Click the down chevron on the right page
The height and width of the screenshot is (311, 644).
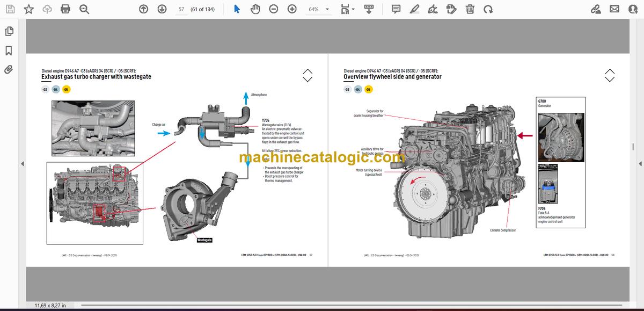click(610, 79)
